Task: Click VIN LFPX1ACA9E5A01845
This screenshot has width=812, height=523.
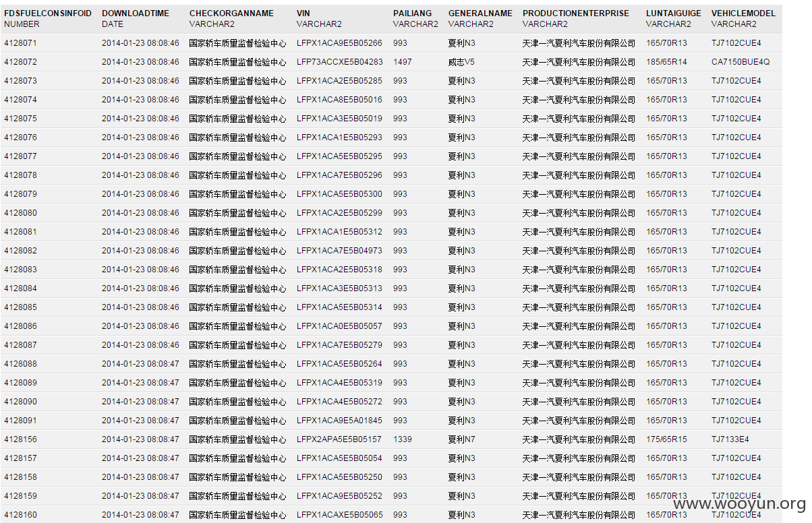Action: 339,421
